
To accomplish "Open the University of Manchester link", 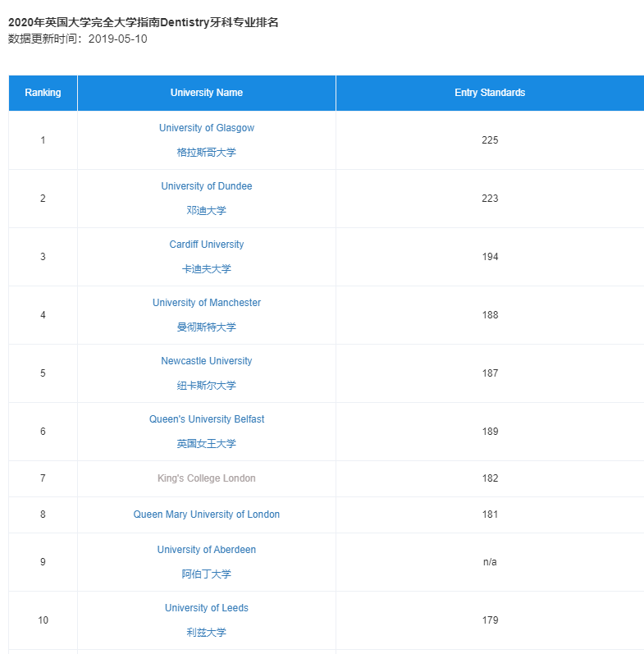I will (207, 303).
